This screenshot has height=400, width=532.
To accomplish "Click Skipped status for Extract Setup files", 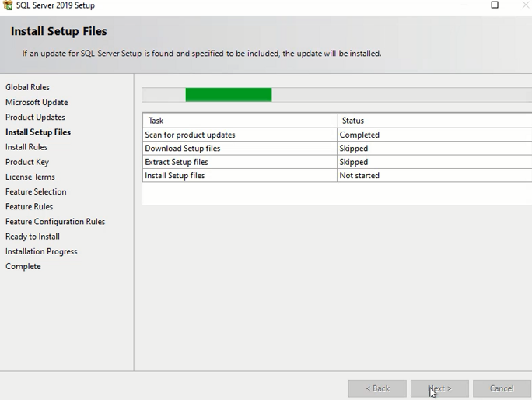I will [x=435, y=162].
